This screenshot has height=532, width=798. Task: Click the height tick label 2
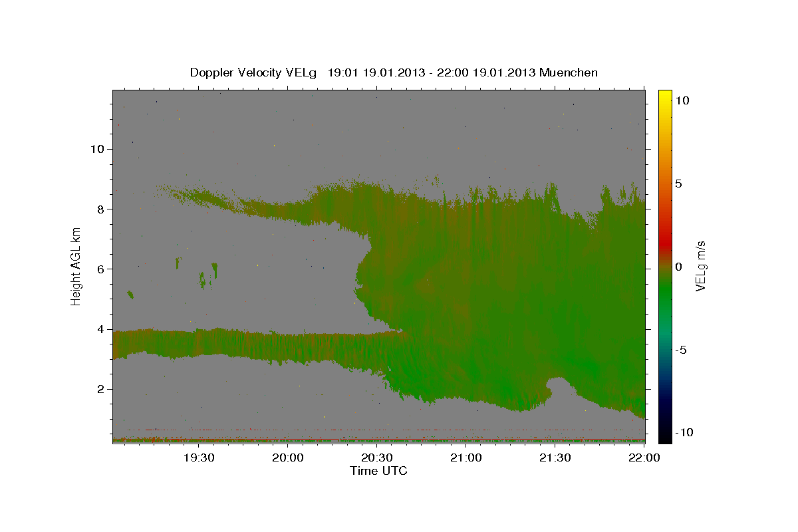[x=102, y=389]
